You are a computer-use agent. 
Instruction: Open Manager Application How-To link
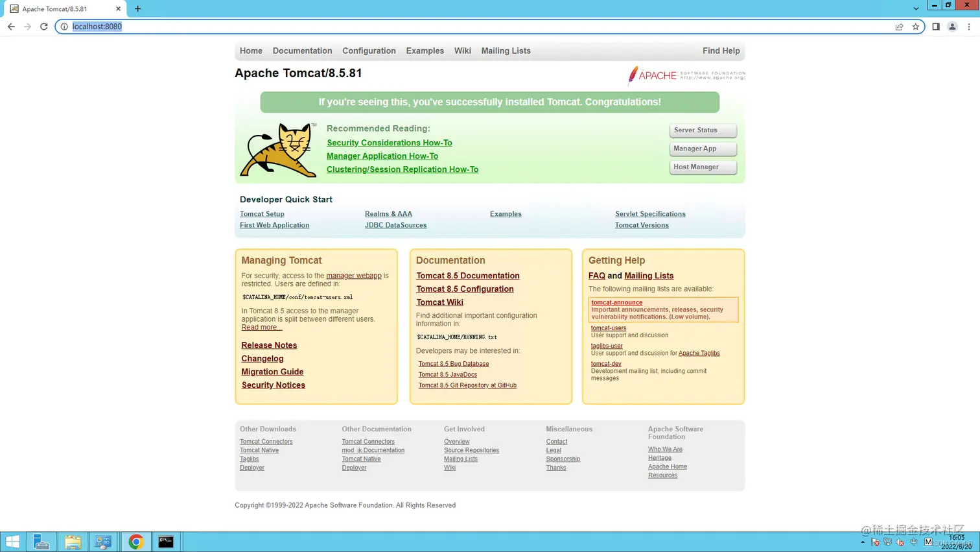[382, 156]
